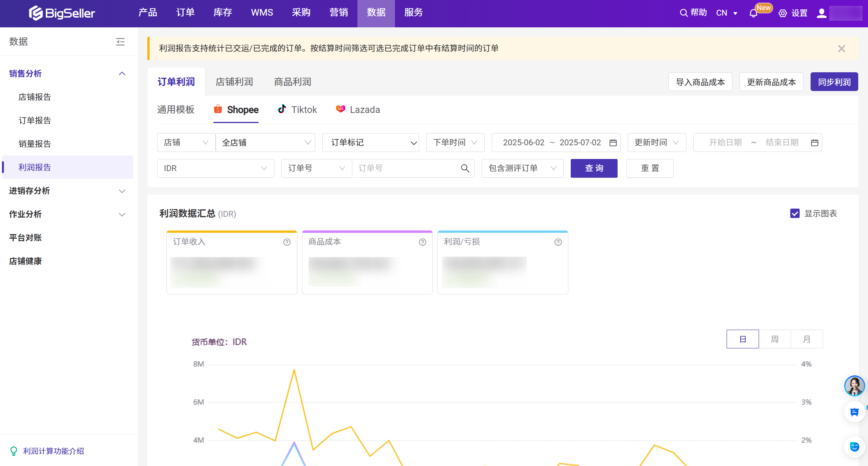Open 订单报告 in sidebar
868x466 pixels.
click(35, 120)
